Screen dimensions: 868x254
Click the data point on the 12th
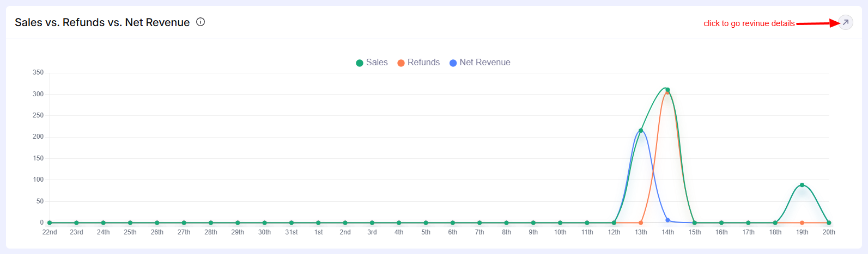tap(614, 222)
